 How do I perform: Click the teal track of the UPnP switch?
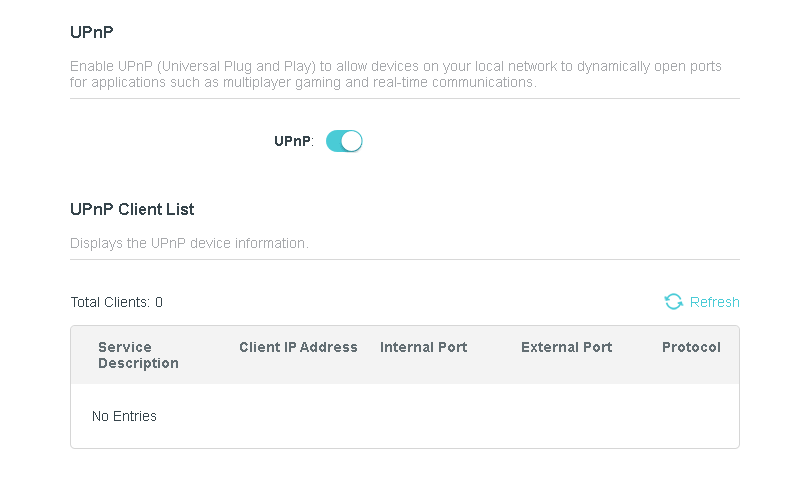pyautogui.click(x=334, y=141)
